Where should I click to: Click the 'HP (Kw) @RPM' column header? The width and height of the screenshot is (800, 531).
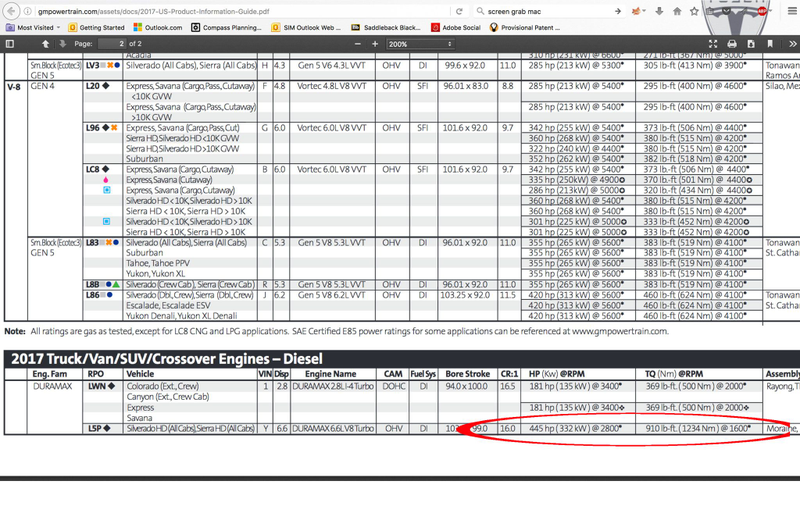(557, 374)
